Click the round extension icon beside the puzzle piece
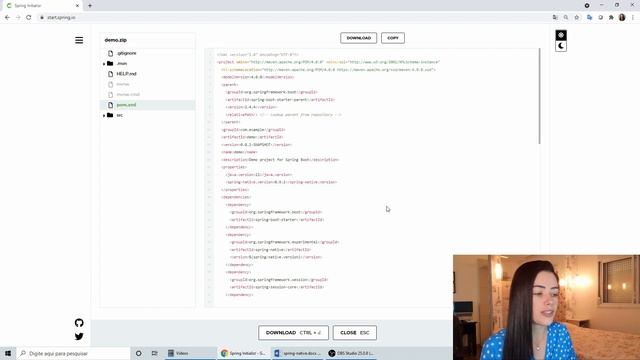 pyautogui.click(x=600, y=18)
